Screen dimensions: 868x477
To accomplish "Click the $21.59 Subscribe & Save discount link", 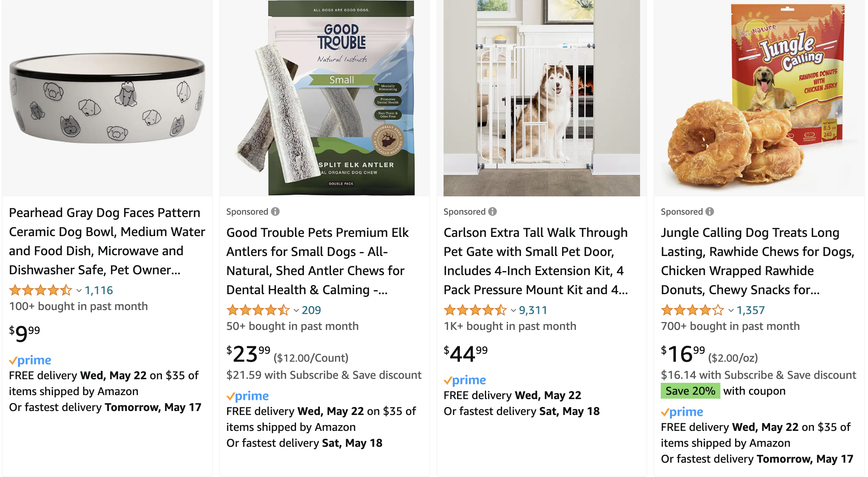I will (x=324, y=375).
